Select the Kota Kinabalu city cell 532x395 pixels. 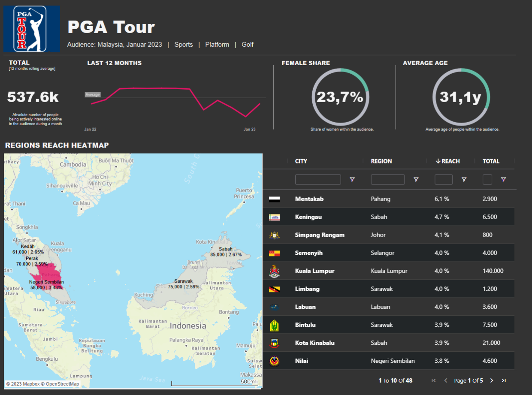point(315,343)
